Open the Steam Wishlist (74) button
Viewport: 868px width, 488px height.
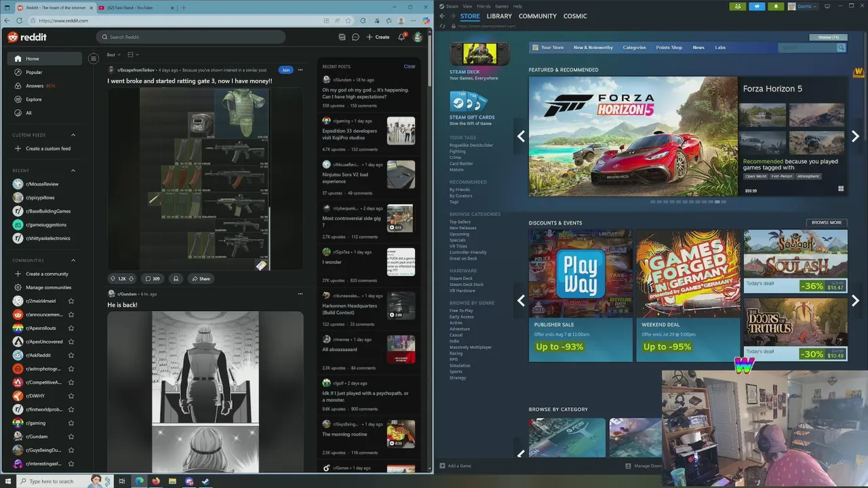[828, 37]
